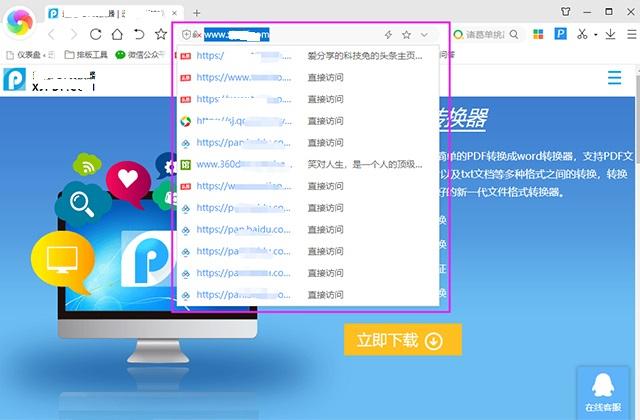The width and height of the screenshot is (640, 420).
Task: Close the current browser tab
Action: click(175, 13)
